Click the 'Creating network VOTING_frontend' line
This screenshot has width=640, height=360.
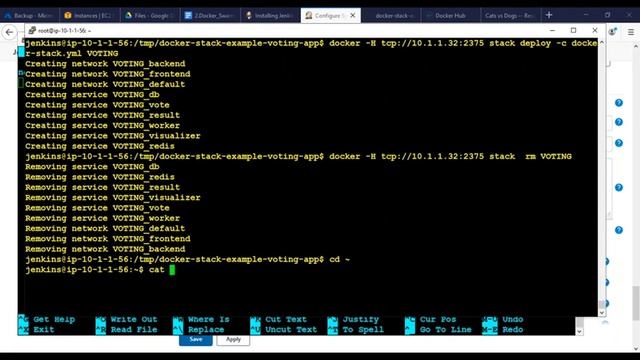108,74
